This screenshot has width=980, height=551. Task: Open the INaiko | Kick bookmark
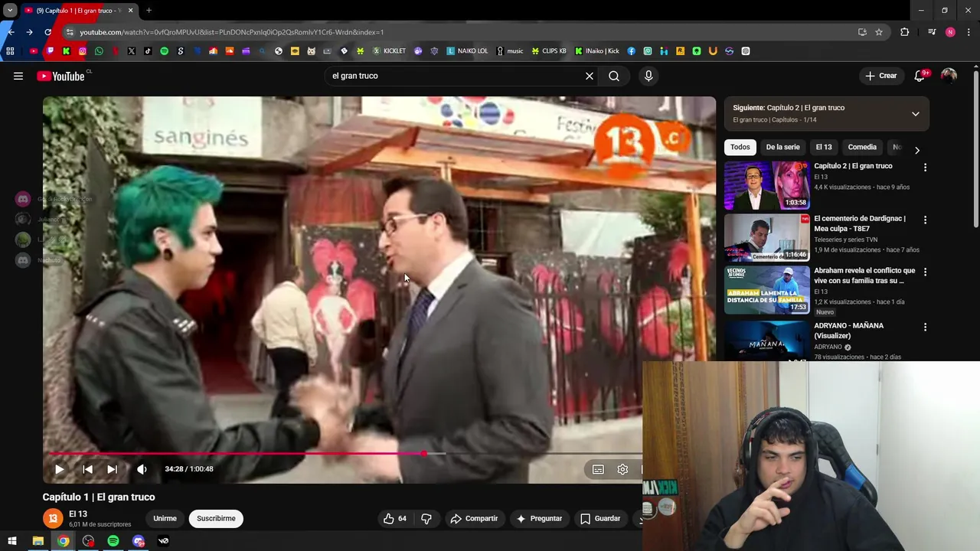point(597,51)
